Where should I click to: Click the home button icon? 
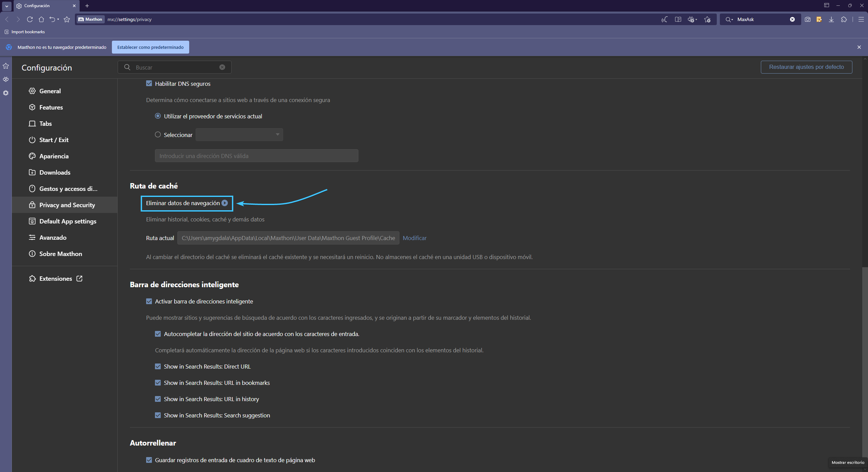41,19
